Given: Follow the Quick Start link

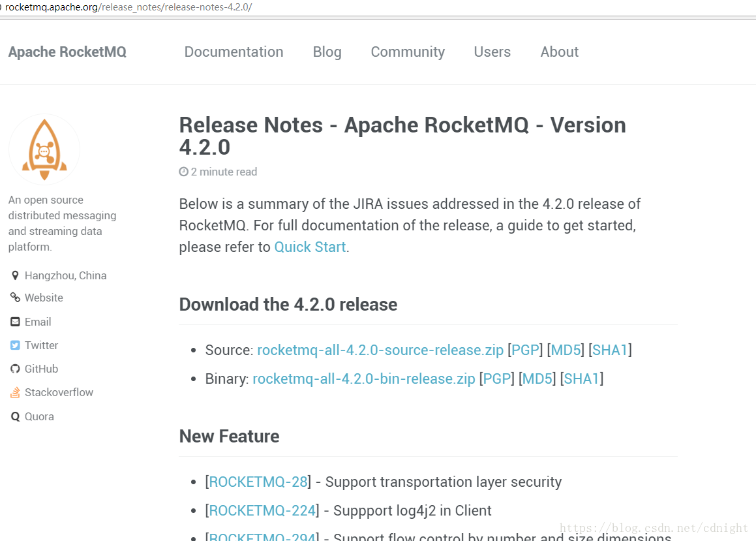Looking at the screenshot, I should click(x=310, y=247).
